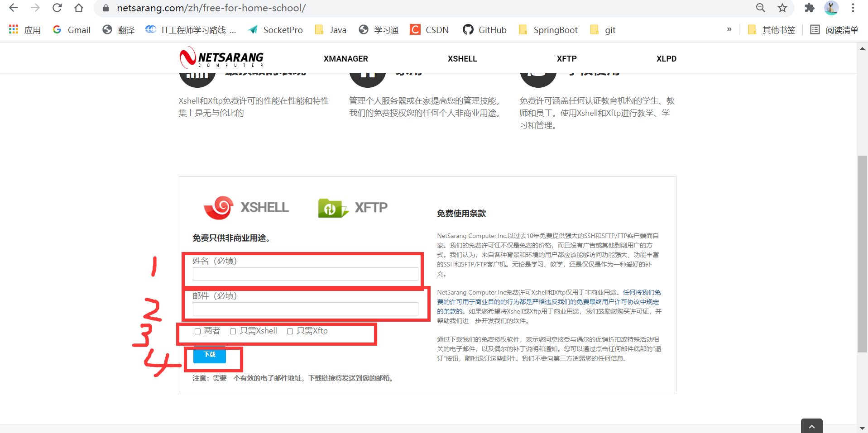Open the browser extensions puzzle icon
This screenshot has height=433, width=868.
point(810,8)
